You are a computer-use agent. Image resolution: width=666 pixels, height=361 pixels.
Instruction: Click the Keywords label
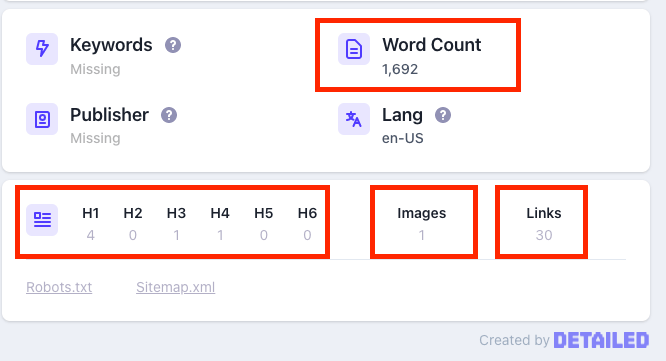[x=111, y=45]
